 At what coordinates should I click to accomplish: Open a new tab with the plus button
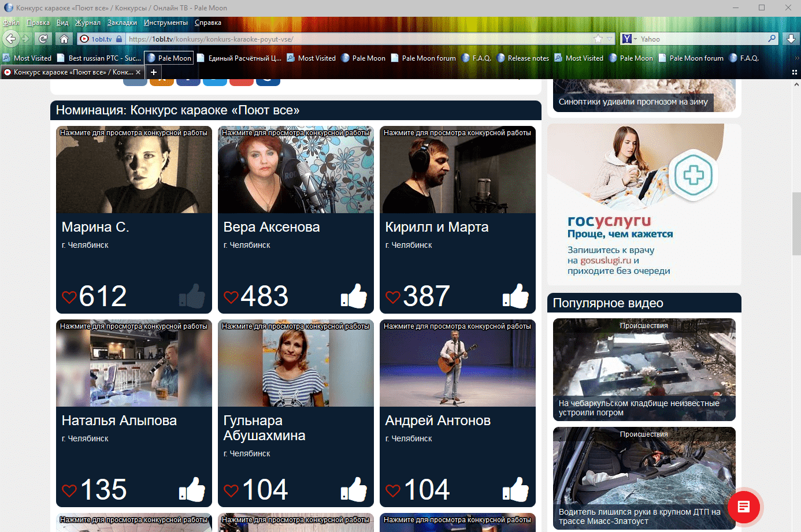pyautogui.click(x=154, y=72)
